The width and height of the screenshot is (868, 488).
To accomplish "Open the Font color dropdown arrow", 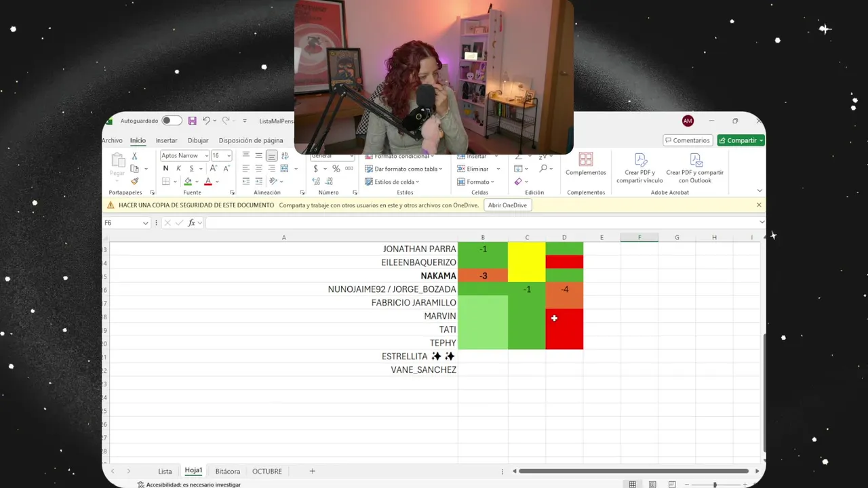I will point(218,182).
